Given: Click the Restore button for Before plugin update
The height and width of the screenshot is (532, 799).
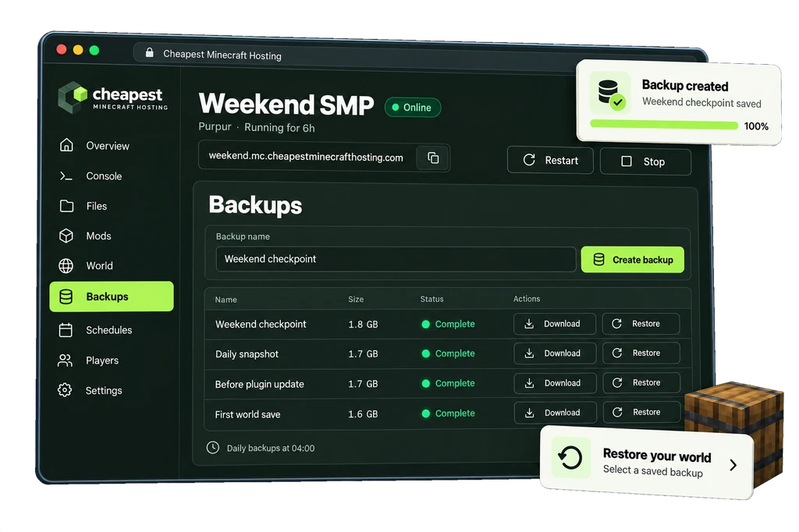Looking at the screenshot, I should 641,383.
